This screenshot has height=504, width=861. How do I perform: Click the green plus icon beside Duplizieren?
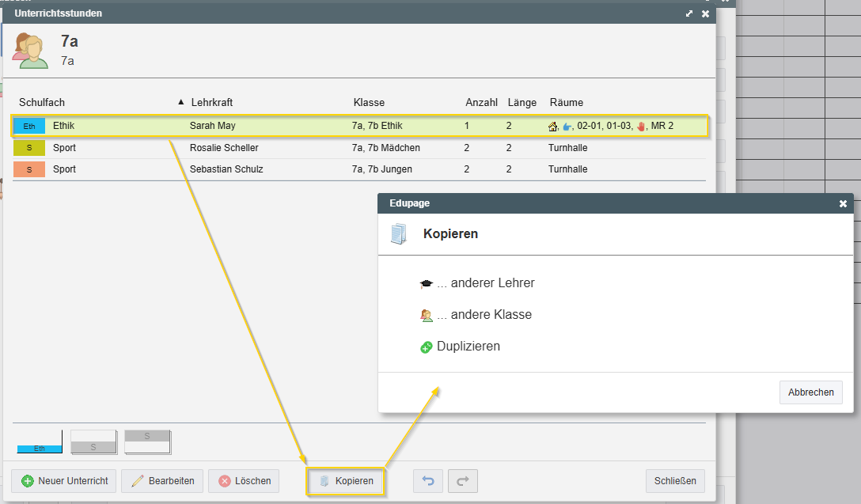pyautogui.click(x=426, y=347)
